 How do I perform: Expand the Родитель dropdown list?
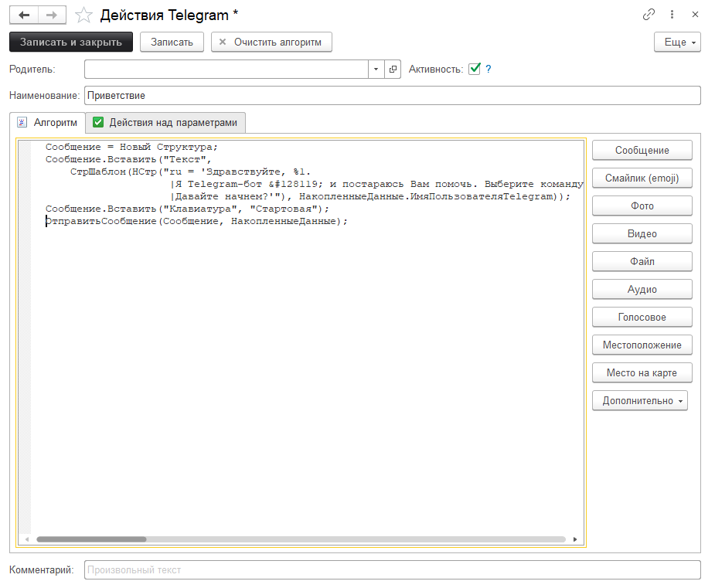click(x=376, y=70)
